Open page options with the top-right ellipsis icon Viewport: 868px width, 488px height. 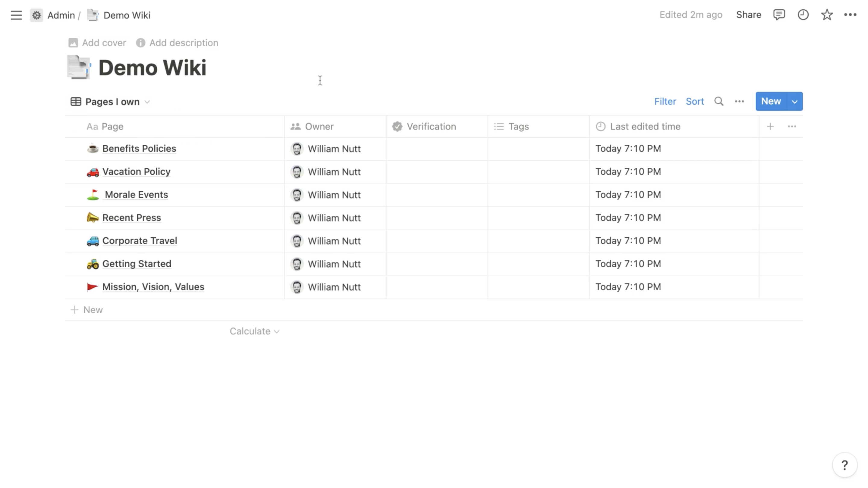(851, 15)
